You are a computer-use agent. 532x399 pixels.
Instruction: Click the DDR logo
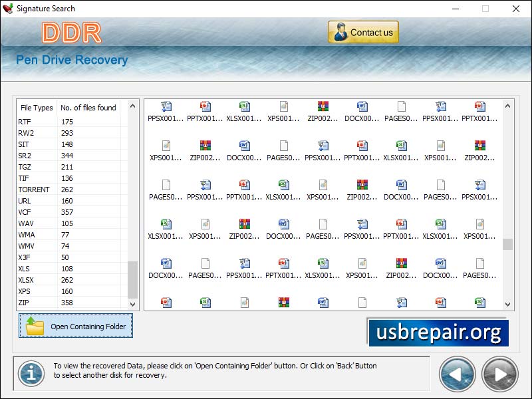70,32
